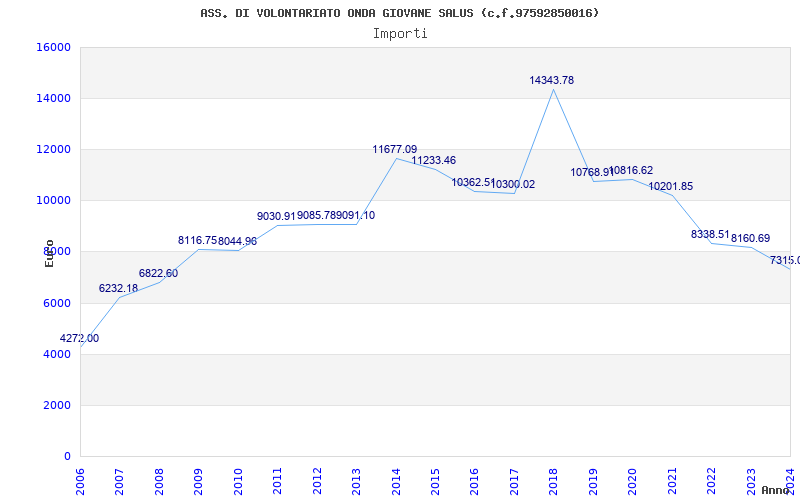Select the 6822.60 data label
This screenshot has width=800, height=500.
pos(158,273)
